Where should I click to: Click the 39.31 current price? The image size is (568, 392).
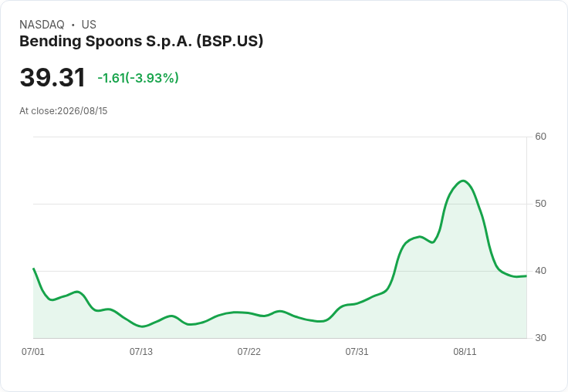52,77
